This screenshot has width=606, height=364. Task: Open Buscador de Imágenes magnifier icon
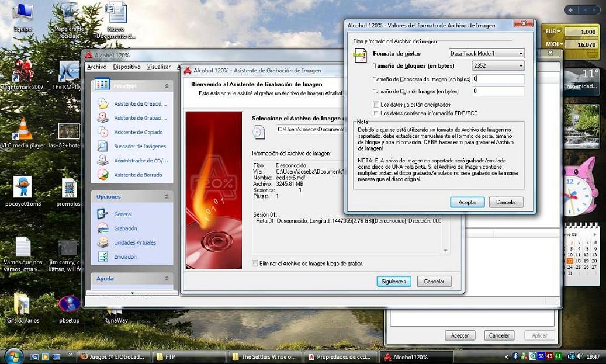[x=103, y=146]
